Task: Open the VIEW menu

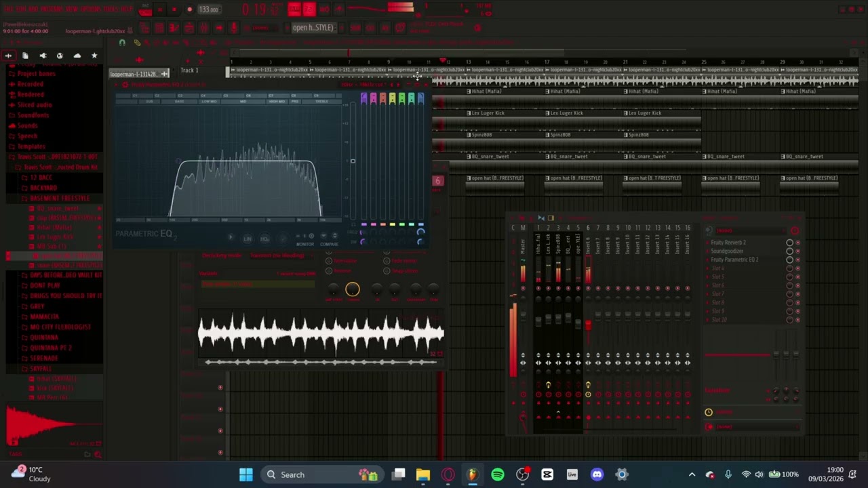Action: tap(73, 9)
